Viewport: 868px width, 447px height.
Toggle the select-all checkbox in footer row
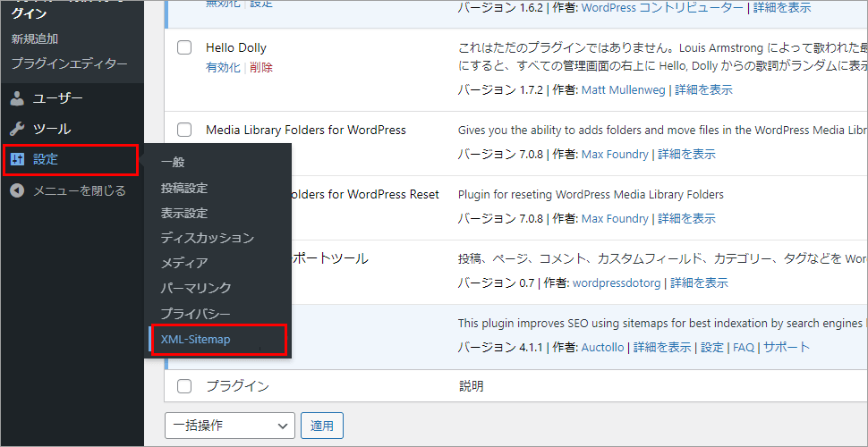click(184, 386)
